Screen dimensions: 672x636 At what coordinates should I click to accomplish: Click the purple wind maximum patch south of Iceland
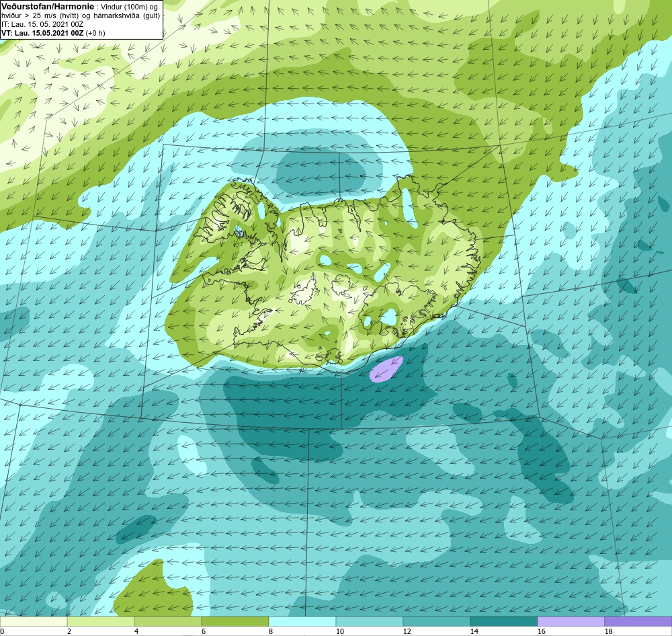pos(386,369)
